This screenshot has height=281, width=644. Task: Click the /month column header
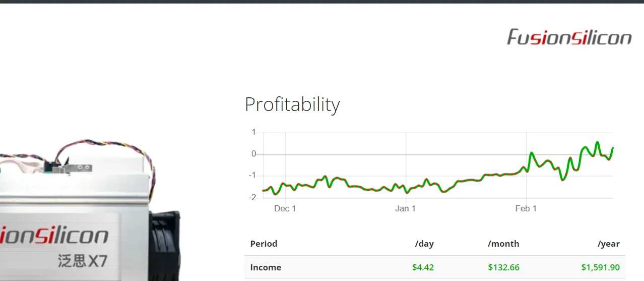(503, 244)
